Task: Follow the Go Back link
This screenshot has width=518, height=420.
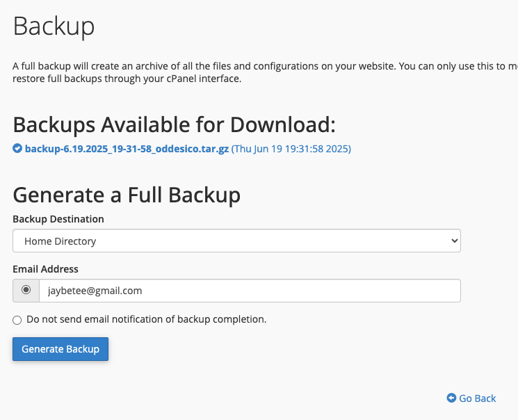Action: (x=478, y=398)
